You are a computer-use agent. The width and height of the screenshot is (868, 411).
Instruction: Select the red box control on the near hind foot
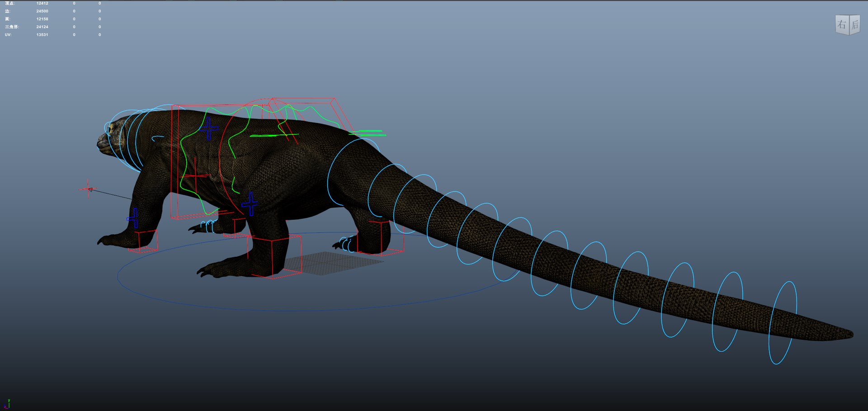tap(274, 257)
